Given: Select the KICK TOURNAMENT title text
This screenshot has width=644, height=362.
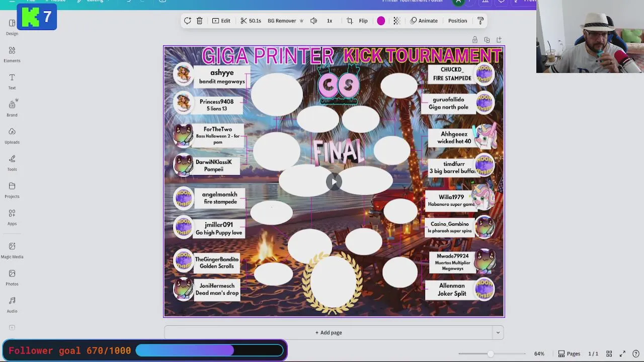Looking at the screenshot, I should click(423, 55).
